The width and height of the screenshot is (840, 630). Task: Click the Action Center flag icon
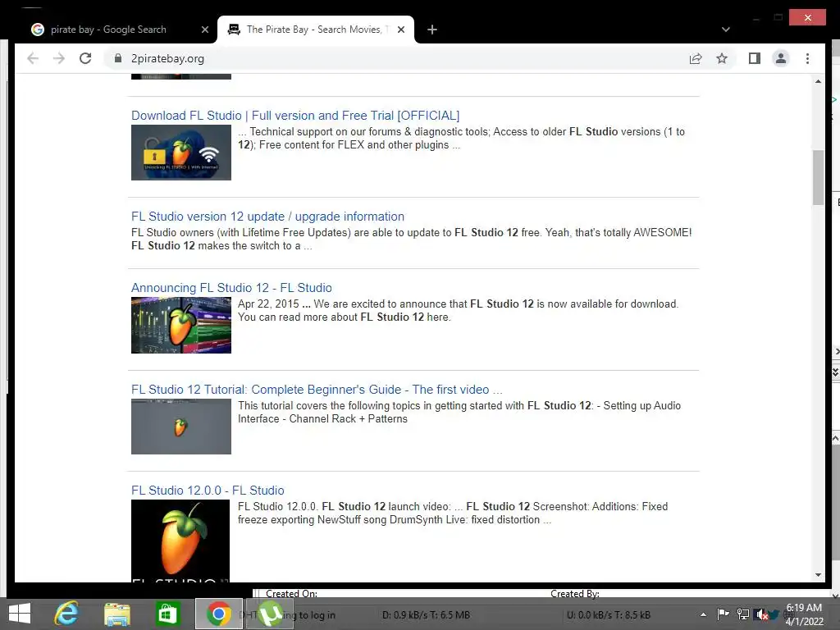tap(724, 614)
